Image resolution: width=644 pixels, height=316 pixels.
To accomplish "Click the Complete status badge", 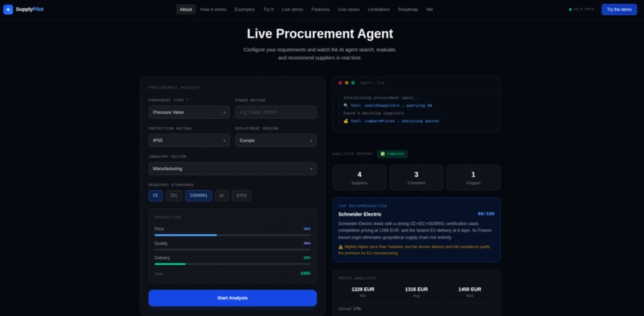I will 392,154.
